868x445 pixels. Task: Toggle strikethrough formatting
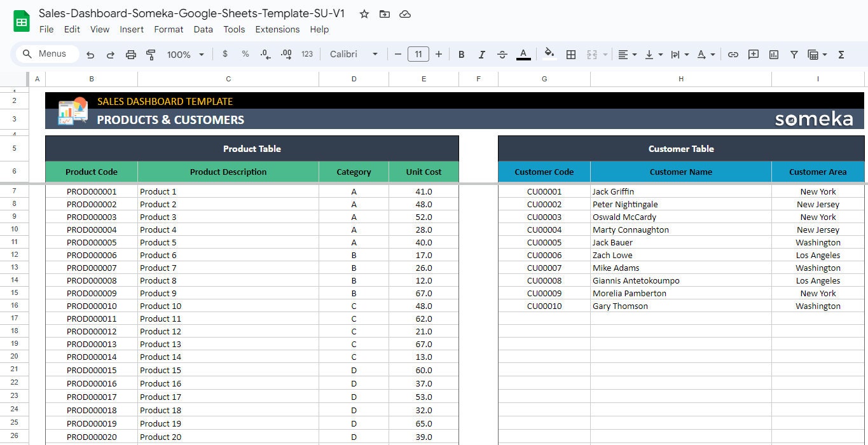pyautogui.click(x=502, y=54)
